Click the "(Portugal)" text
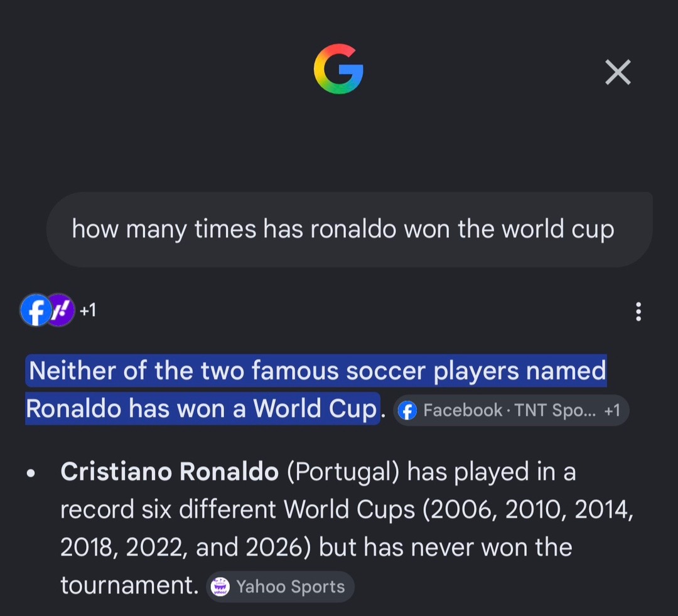Screen dimensions: 678x616 coord(343,471)
